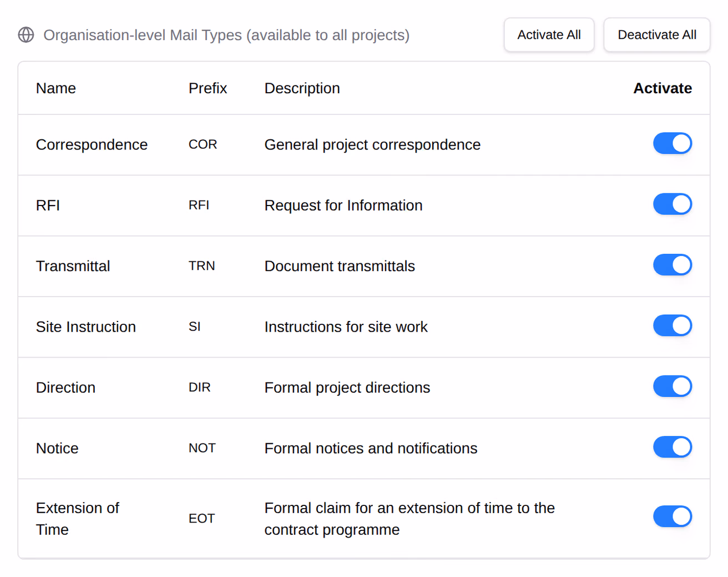Switch off the Direction mail type
This screenshot has width=728, height=577.
[673, 387]
